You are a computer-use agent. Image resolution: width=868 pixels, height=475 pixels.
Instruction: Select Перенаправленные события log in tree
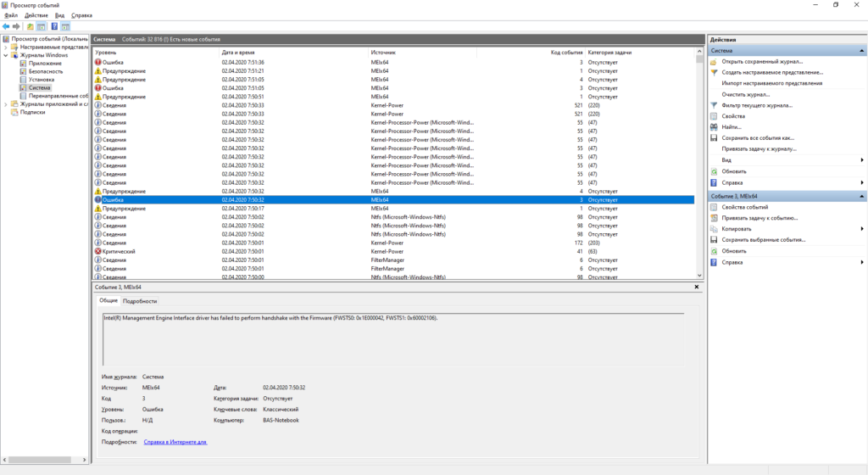pyautogui.click(x=58, y=97)
